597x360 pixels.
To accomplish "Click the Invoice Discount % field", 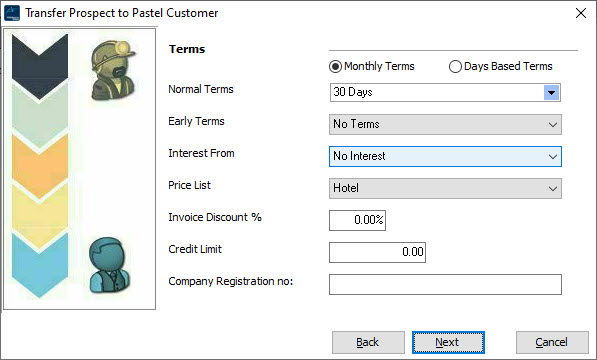I will click(x=357, y=220).
